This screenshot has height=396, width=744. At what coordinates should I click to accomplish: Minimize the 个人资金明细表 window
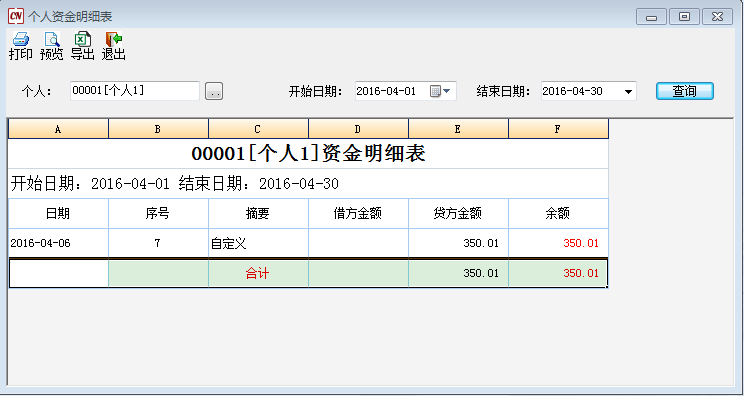tap(651, 17)
